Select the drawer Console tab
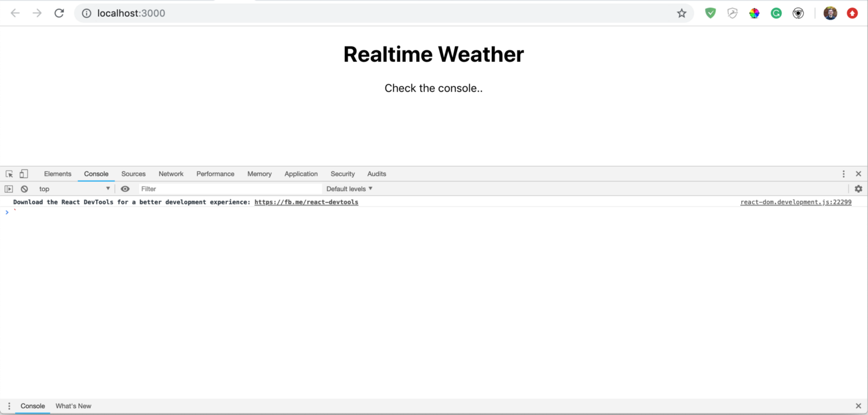The width and height of the screenshot is (868, 415). pos(33,406)
